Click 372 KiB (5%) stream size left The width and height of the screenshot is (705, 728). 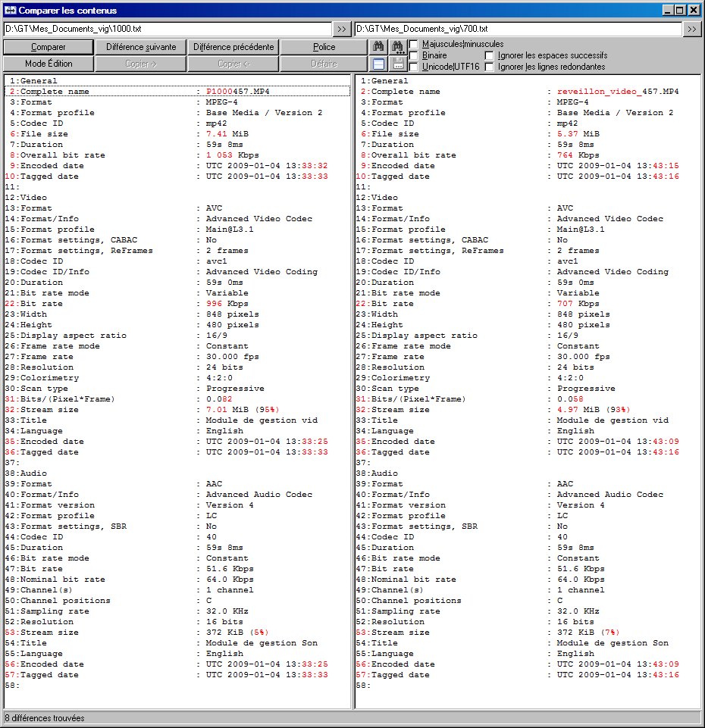click(x=237, y=633)
